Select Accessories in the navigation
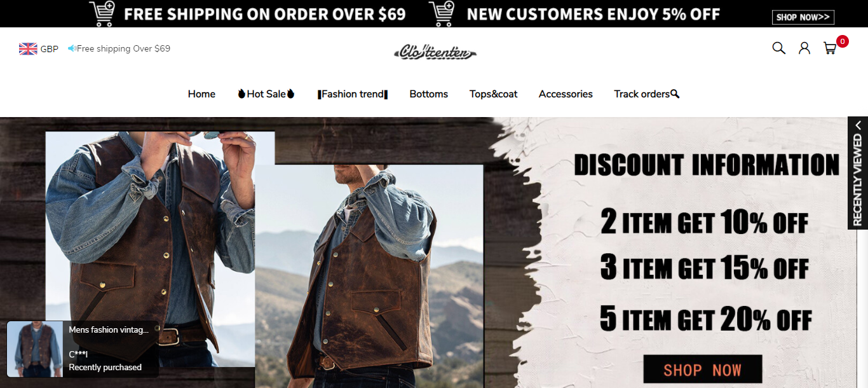 point(566,94)
